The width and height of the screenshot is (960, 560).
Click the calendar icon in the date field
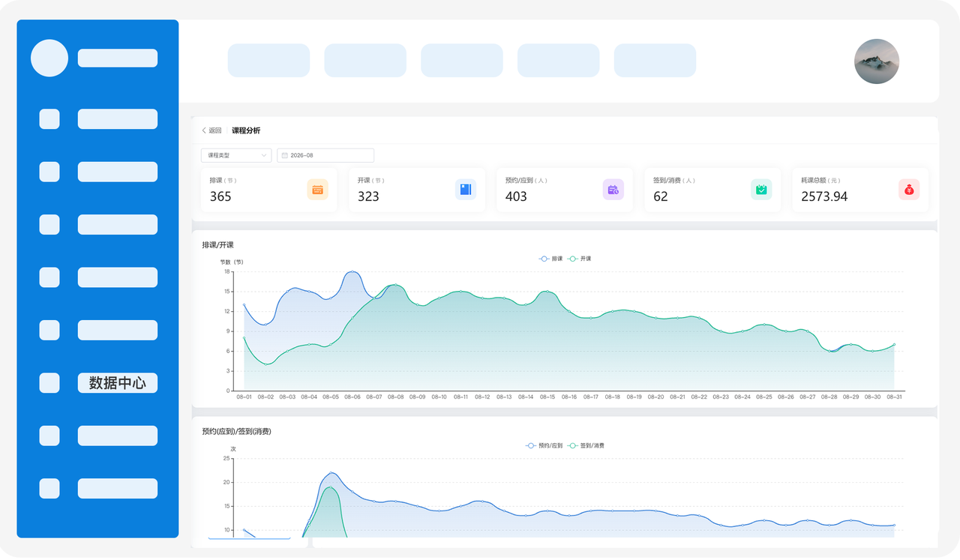(x=285, y=155)
